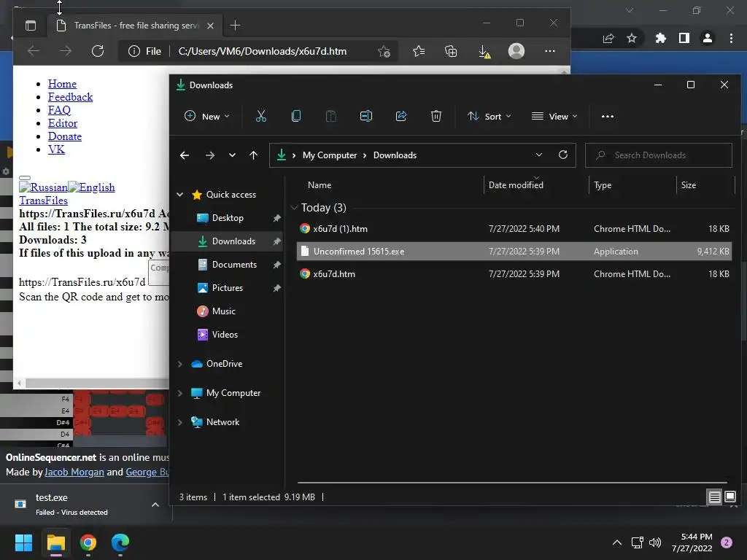
Task: Reload the page in the Edge window
Action: click(98, 51)
